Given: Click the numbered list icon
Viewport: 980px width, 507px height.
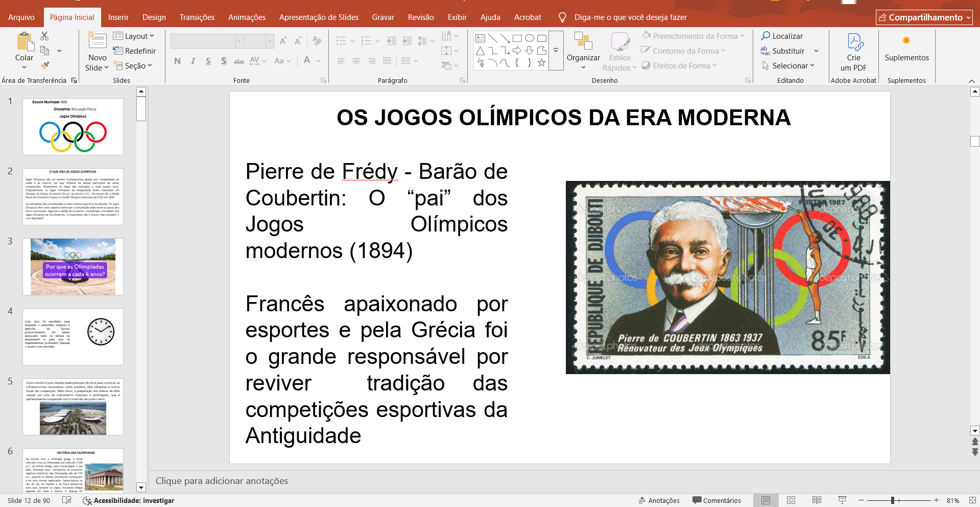Looking at the screenshot, I should (x=366, y=41).
